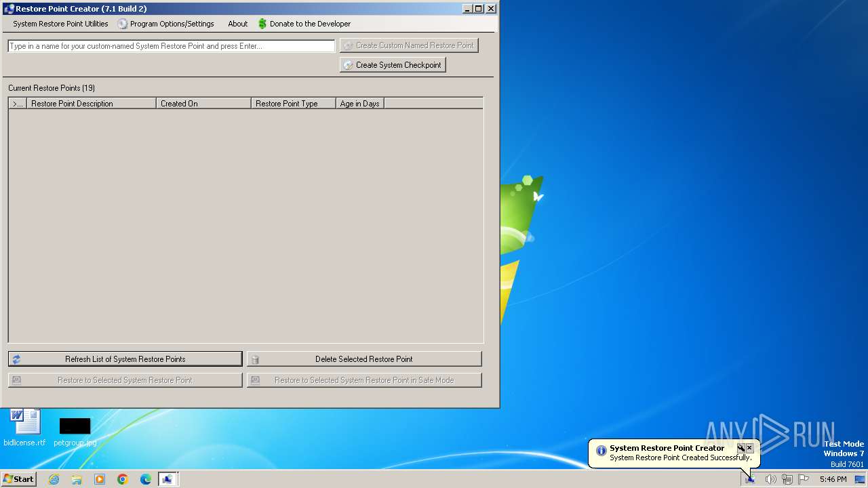868x488 pixels.
Task: Sort by Restore Point Description column
Action: 92,104
